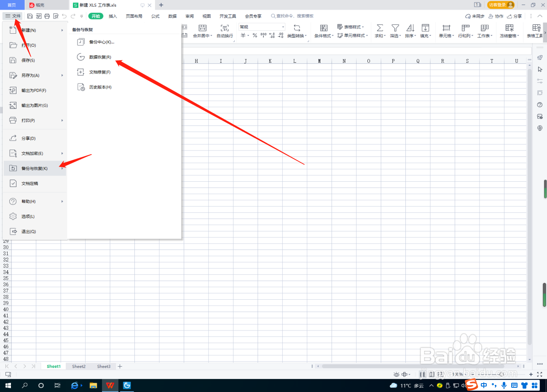
Task: Click print preview icon in quick toolbar
Action: (x=56, y=16)
